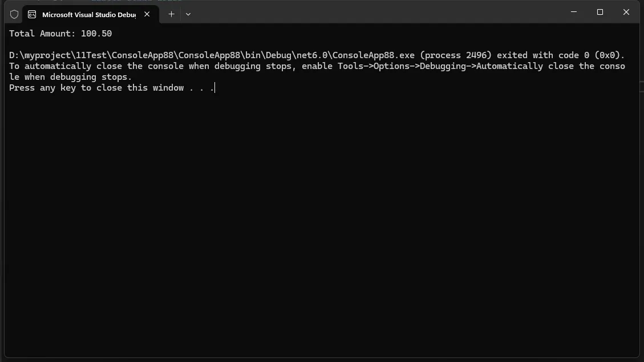Click the console icon on the tab
644x362 pixels.
coord(32,14)
